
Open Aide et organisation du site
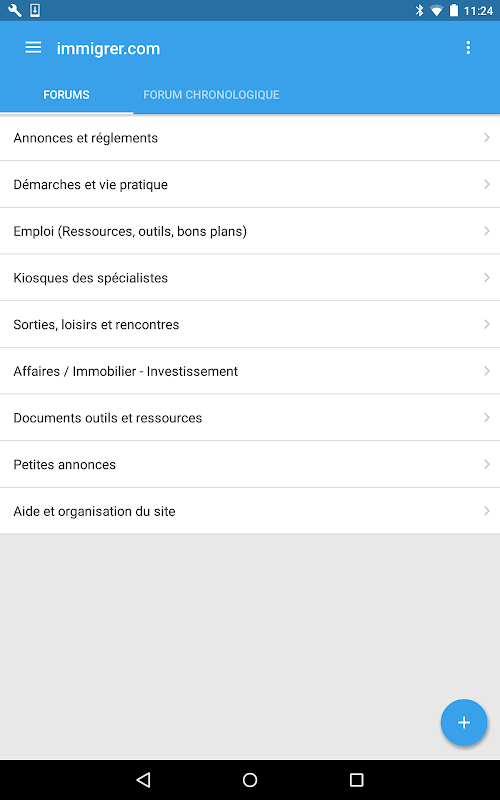pos(250,511)
